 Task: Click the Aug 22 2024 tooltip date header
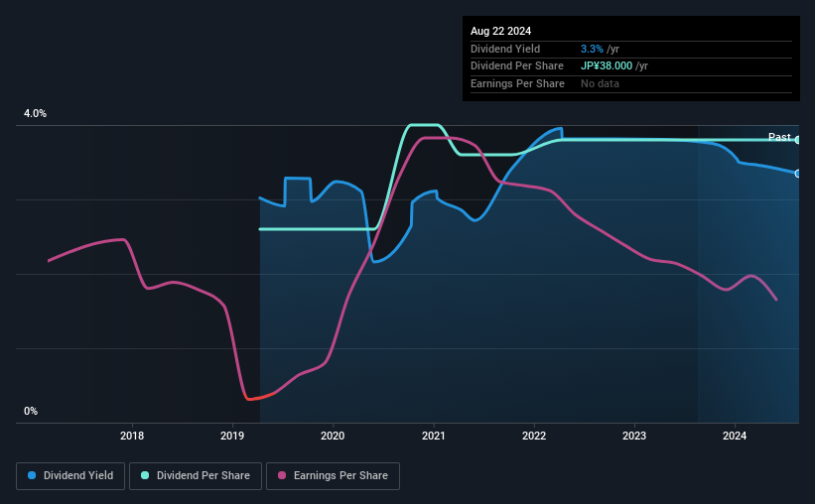pyautogui.click(x=500, y=31)
